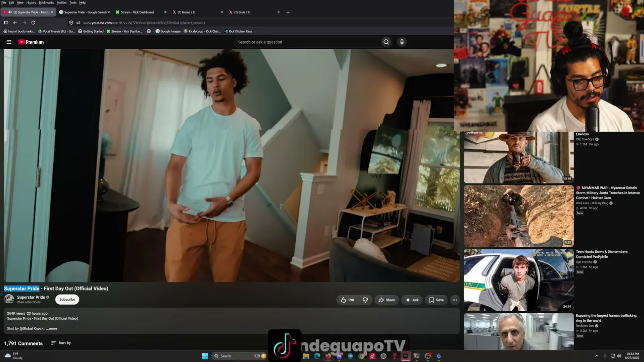Open the Reckless Ben channel link
Image resolution: width=644 pixels, height=362 pixels.
point(585,326)
